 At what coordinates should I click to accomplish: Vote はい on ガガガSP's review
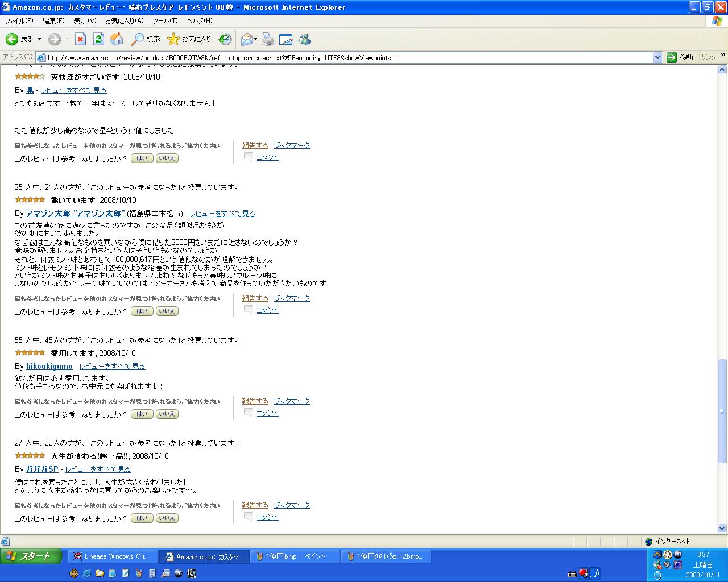pos(142,518)
